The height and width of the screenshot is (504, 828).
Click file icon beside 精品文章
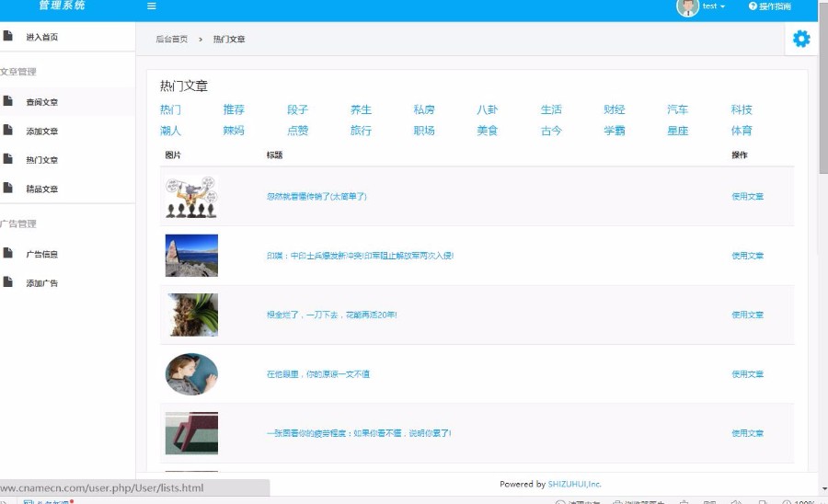point(7,188)
